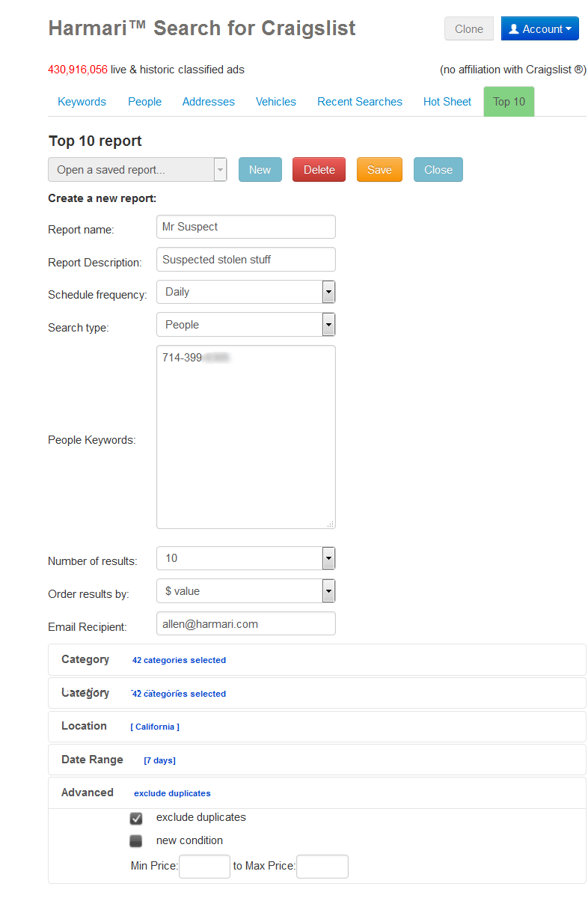Expand the Location section

[317, 727]
